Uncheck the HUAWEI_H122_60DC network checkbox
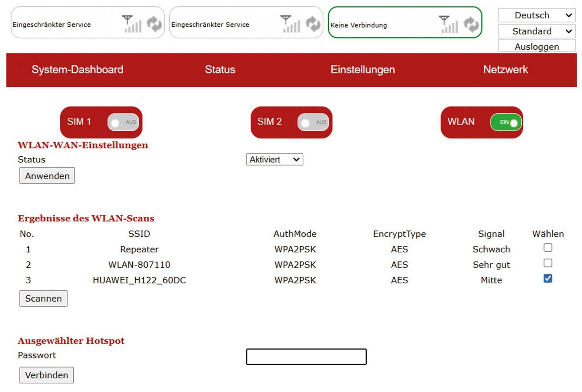582x392 pixels. 548,278
